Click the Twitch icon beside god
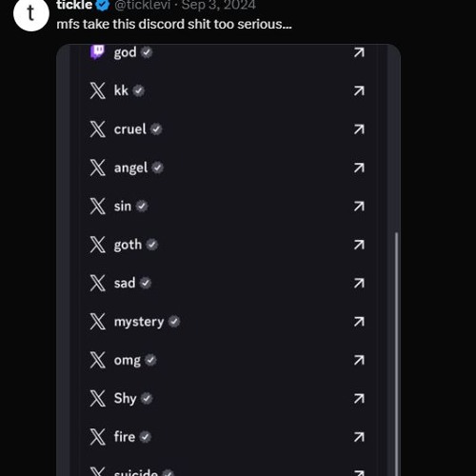 click(x=97, y=51)
